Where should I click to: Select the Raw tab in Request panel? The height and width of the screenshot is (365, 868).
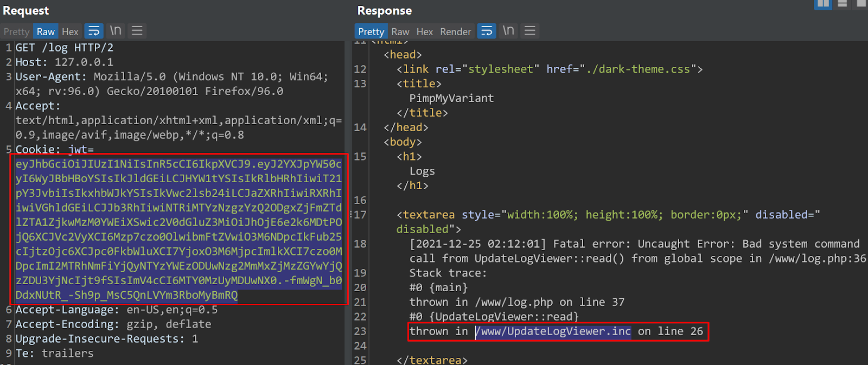point(46,31)
